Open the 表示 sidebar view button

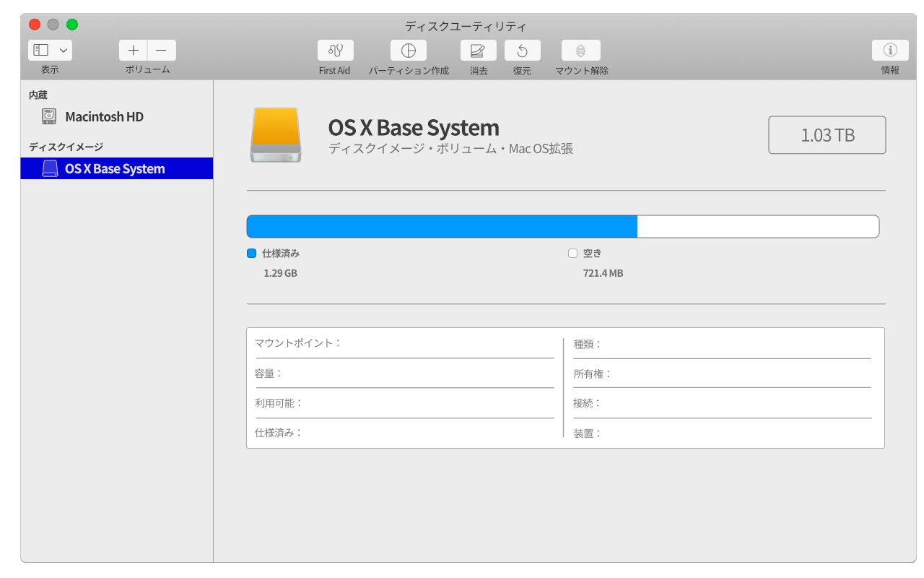[42, 50]
